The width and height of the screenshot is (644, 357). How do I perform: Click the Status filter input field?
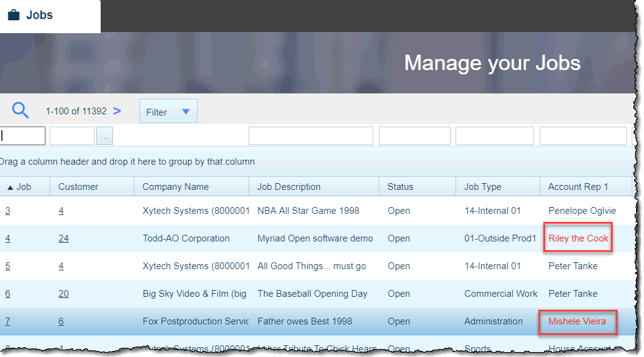tap(414, 136)
